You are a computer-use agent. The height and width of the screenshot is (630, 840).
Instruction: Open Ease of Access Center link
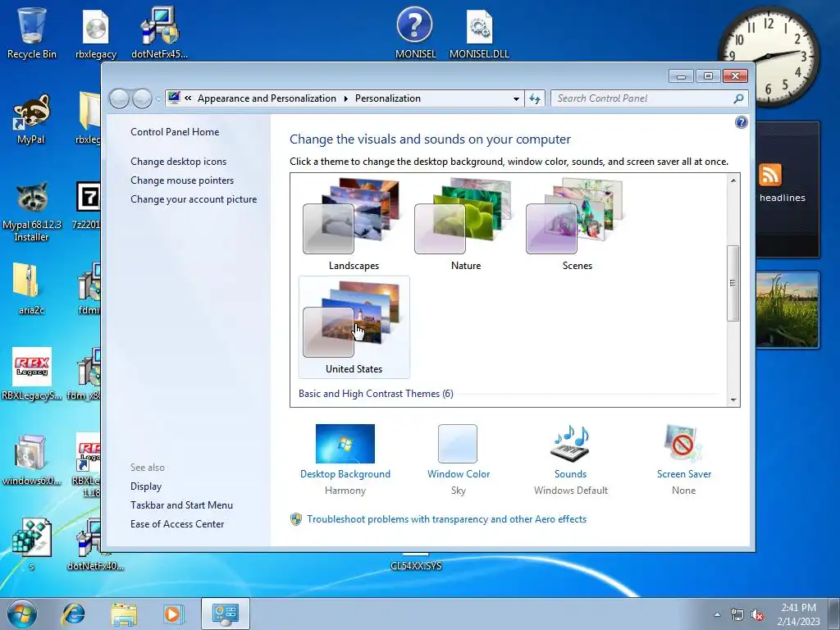pos(177,523)
